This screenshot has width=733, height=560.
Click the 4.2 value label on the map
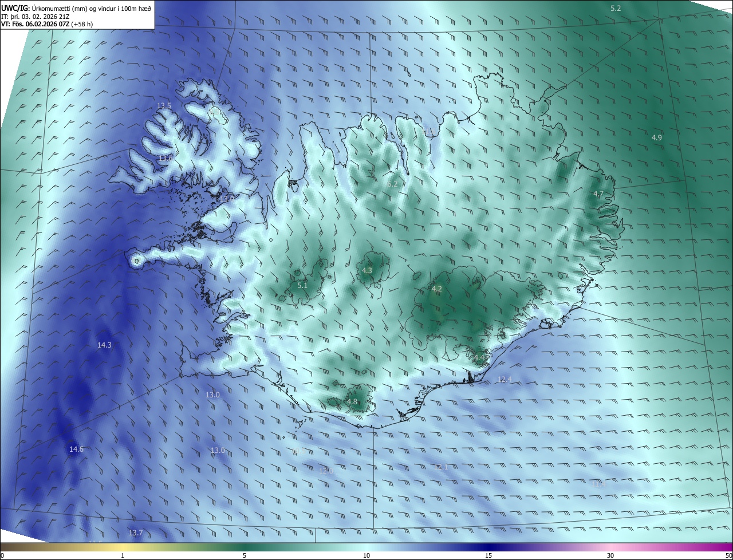(x=436, y=289)
